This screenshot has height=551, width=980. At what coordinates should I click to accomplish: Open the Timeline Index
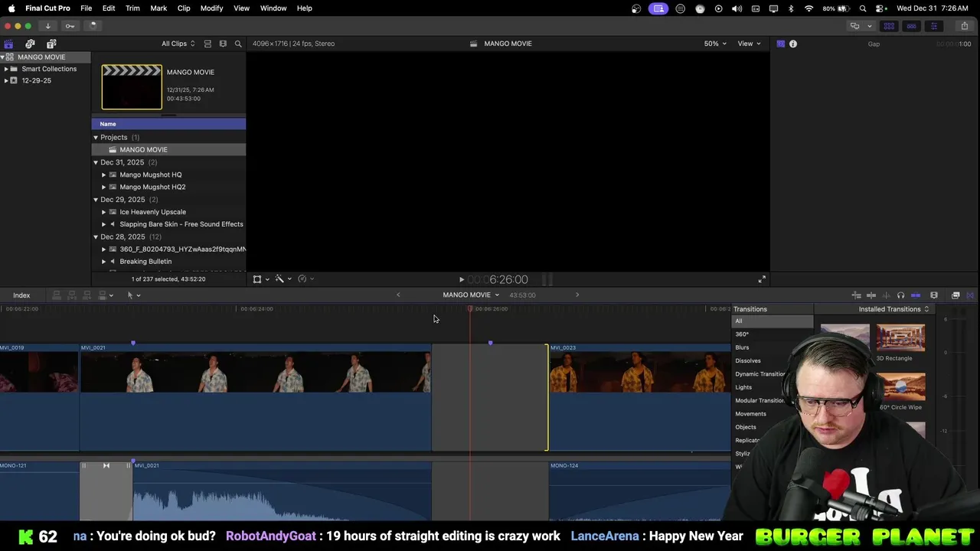(21, 295)
